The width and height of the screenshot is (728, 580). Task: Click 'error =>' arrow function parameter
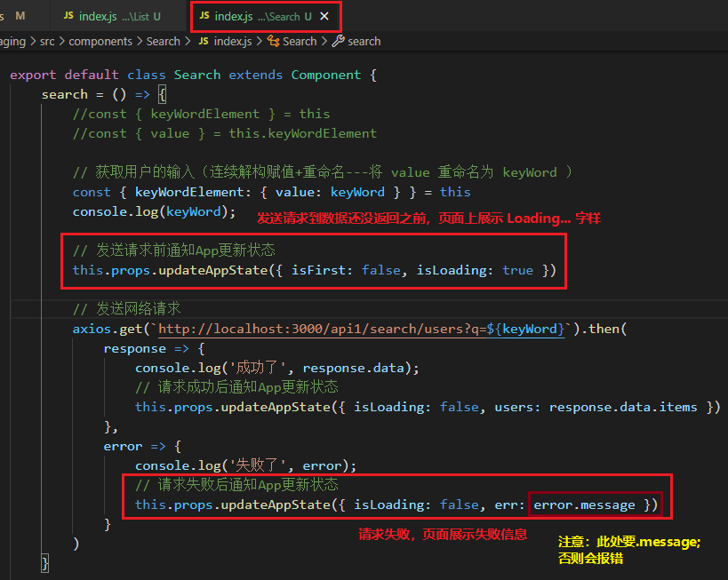(134, 447)
